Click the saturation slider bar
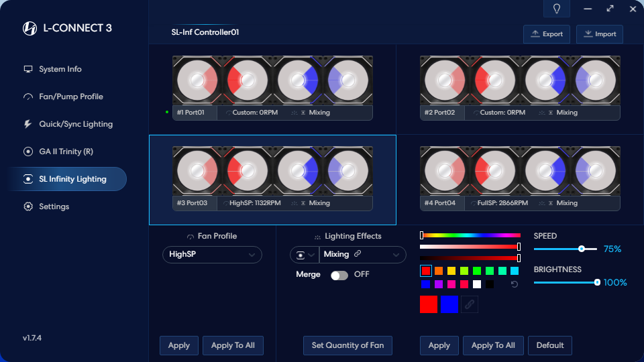The height and width of the screenshot is (362, 644). [x=470, y=247]
